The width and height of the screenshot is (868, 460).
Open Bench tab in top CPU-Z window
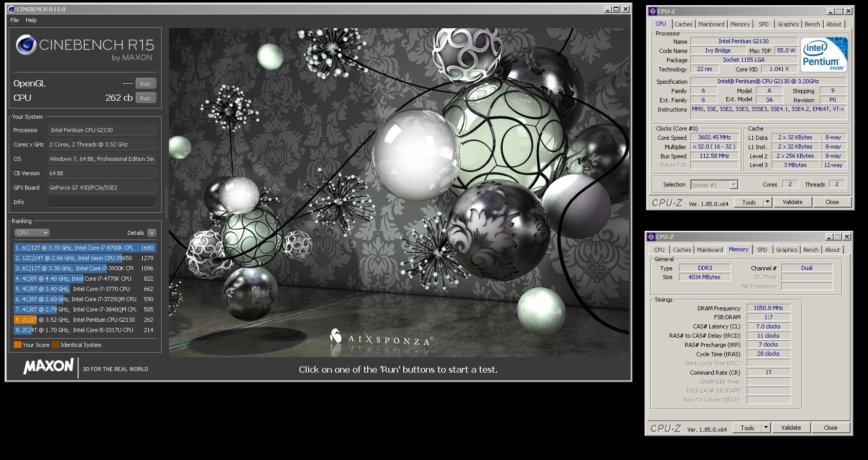812,24
